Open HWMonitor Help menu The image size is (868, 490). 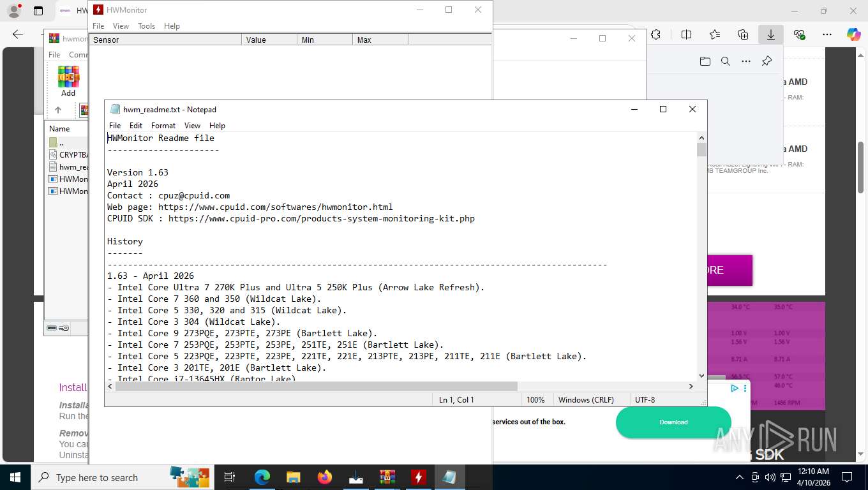tap(172, 26)
